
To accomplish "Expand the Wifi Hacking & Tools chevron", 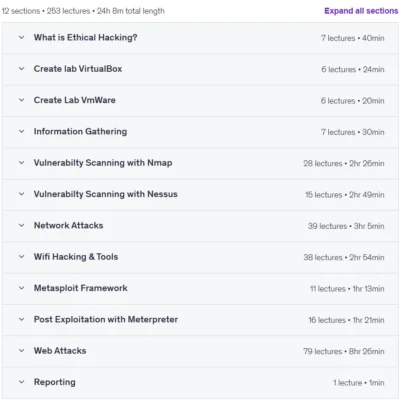I will (x=21, y=257).
